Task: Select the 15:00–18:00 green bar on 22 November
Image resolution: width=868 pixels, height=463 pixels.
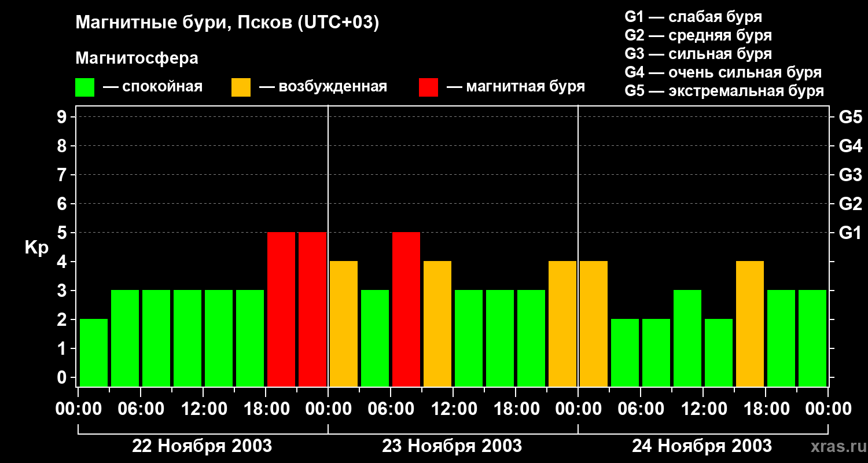Action: coord(250,338)
